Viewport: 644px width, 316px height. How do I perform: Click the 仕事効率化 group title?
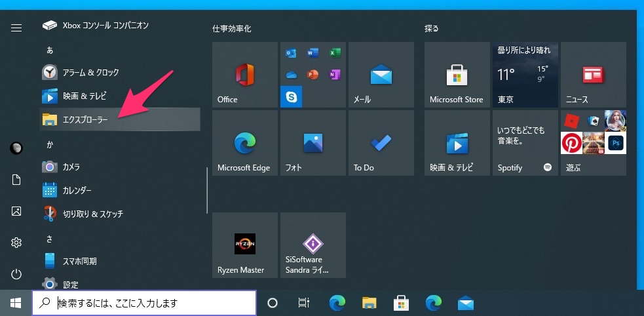232,29
